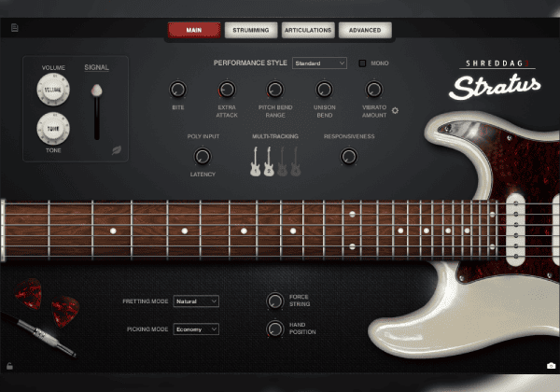Screen dimensions: 560x392
Task: Switch to the Strumming tab
Action: [x=251, y=30]
